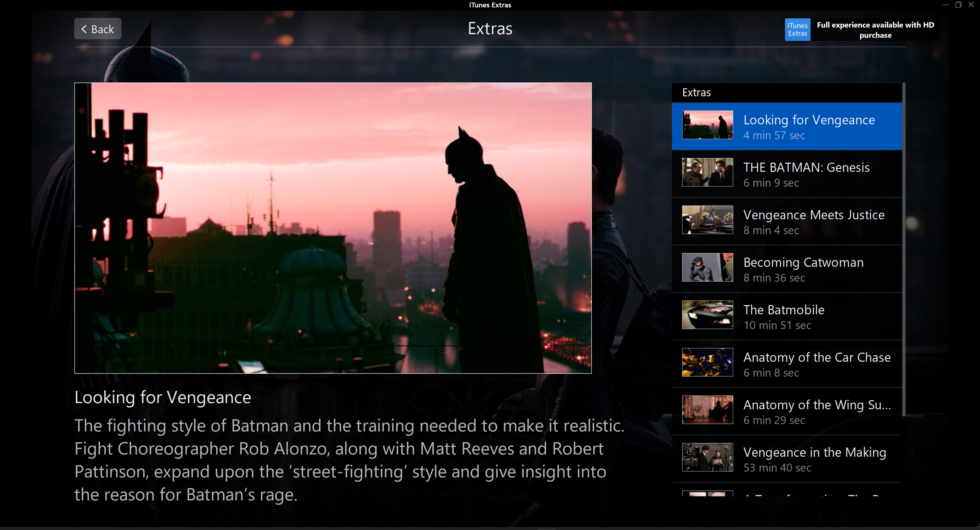Image resolution: width=980 pixels, height=530 pixels.
Task: Select Anatomy of the Wing Su... title
Action: pyautogui.click(x=817, y=405)
